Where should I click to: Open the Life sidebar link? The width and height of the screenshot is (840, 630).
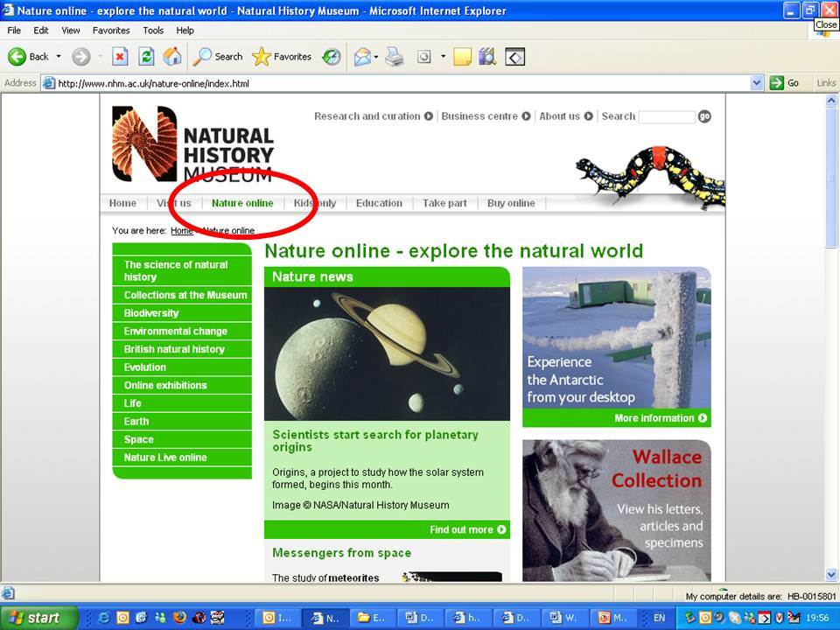coord(182,403)
